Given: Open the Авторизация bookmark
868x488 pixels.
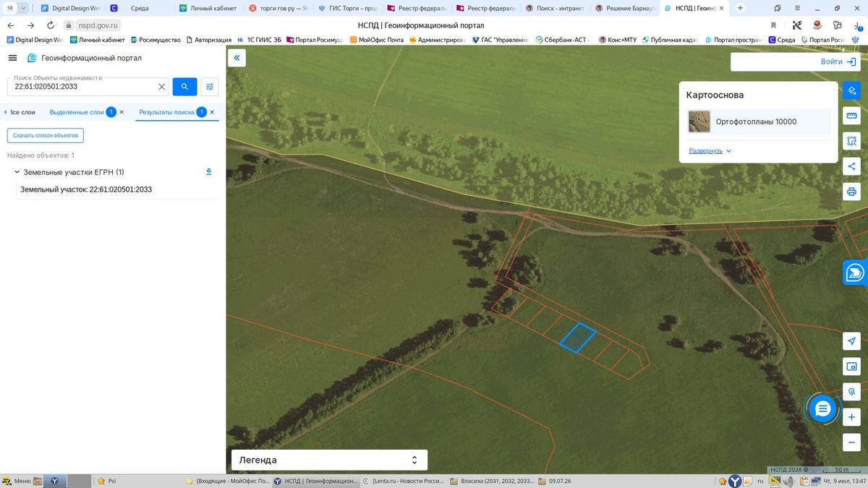Looking at the screenshot, I should (x=209, y=40).
